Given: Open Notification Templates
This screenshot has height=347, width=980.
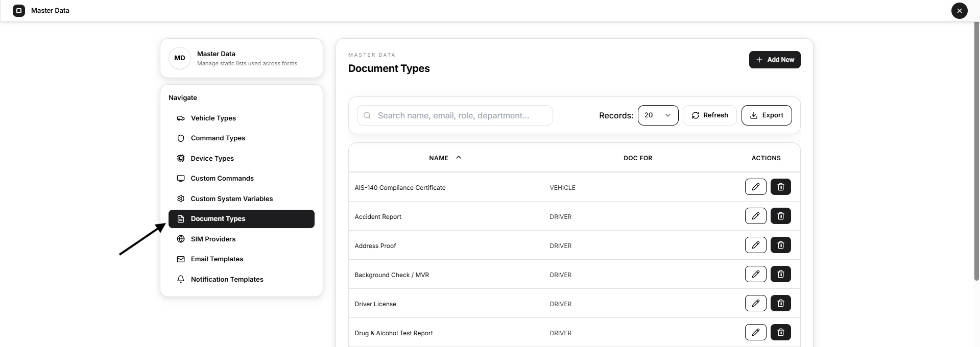Looking at the screenshot, I should [x=242, y=279].
